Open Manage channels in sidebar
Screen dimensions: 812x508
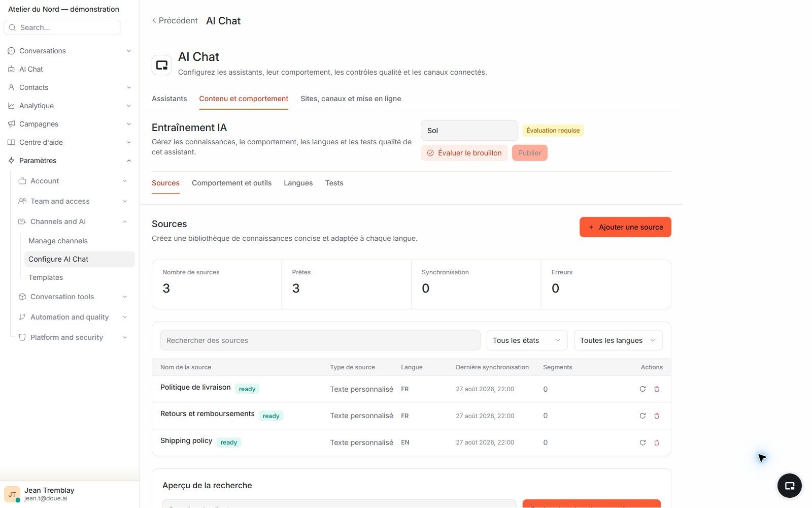58,241
